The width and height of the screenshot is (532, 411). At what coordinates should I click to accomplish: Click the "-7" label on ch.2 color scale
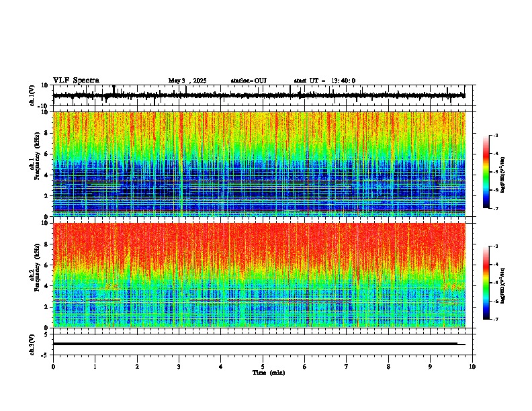496,319
